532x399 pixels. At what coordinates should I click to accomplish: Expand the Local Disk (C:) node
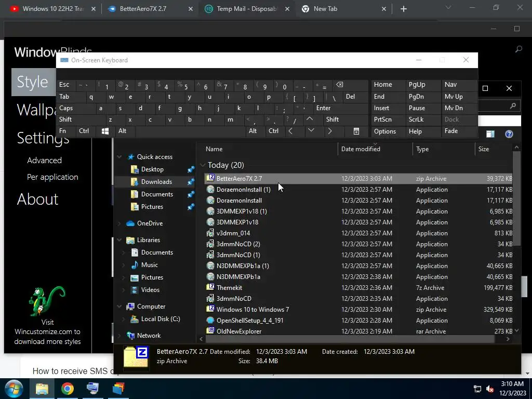coord(124,319)
